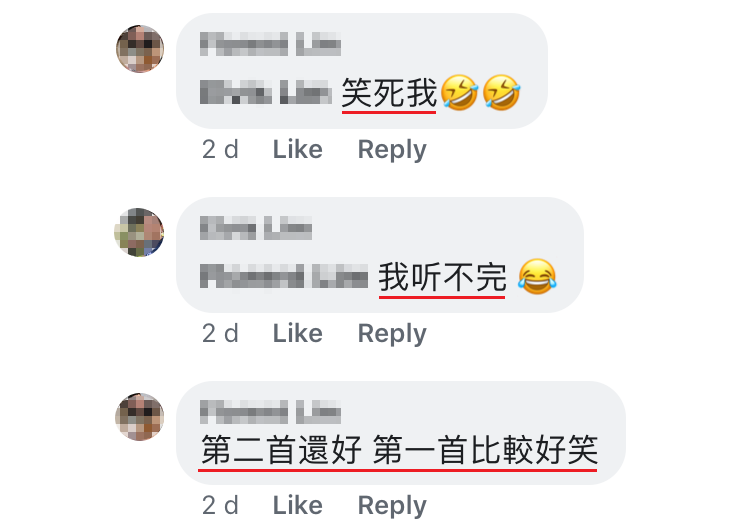
Task: Open the blurred author name of the third comment
Action: (x=270, y=412)
